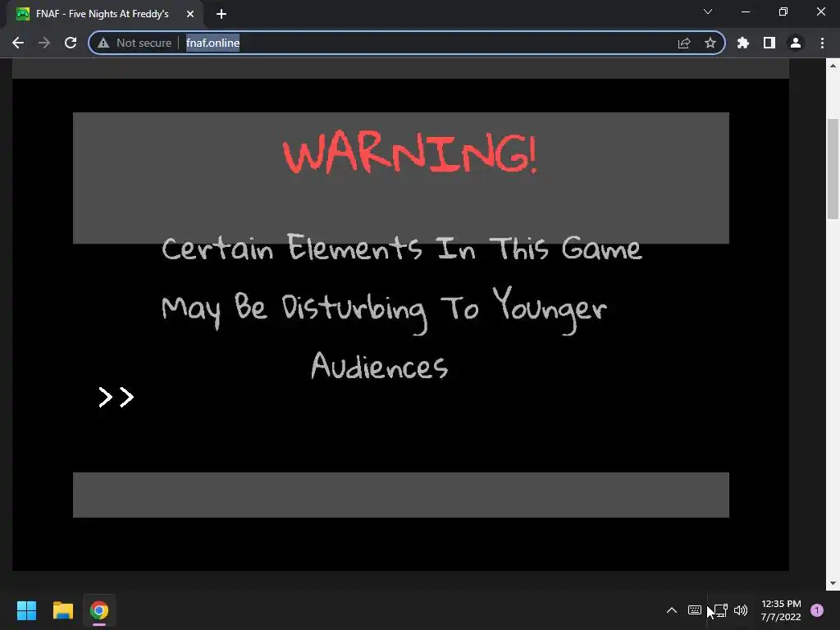Open the Windows Start menu
This screenshot has height=630, width=840.
(x=26, y=610)
